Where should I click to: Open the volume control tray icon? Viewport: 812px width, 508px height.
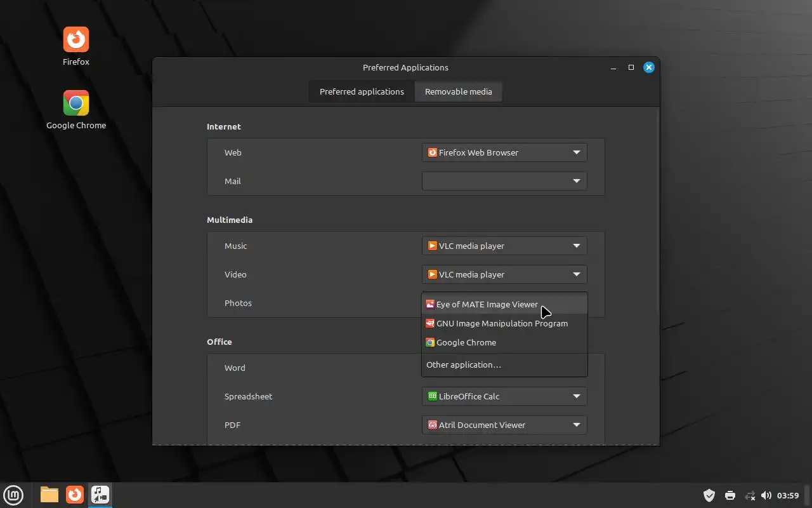click(x=766, y=495)
